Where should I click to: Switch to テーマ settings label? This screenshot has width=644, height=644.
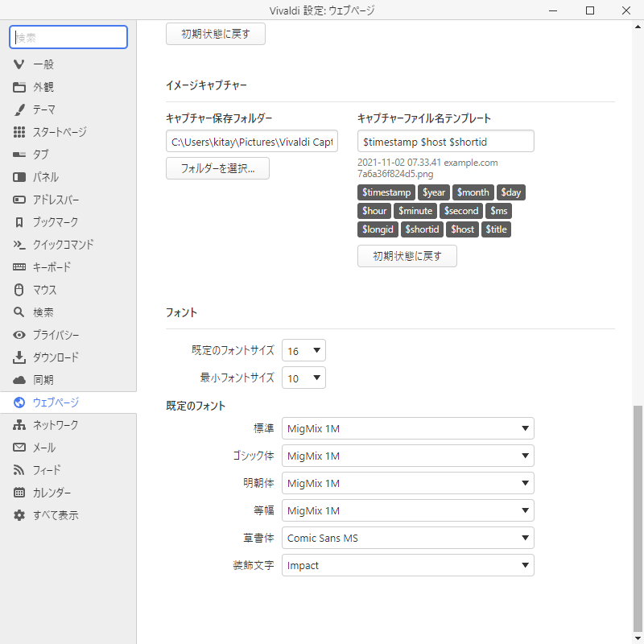[x=44, y=109]
